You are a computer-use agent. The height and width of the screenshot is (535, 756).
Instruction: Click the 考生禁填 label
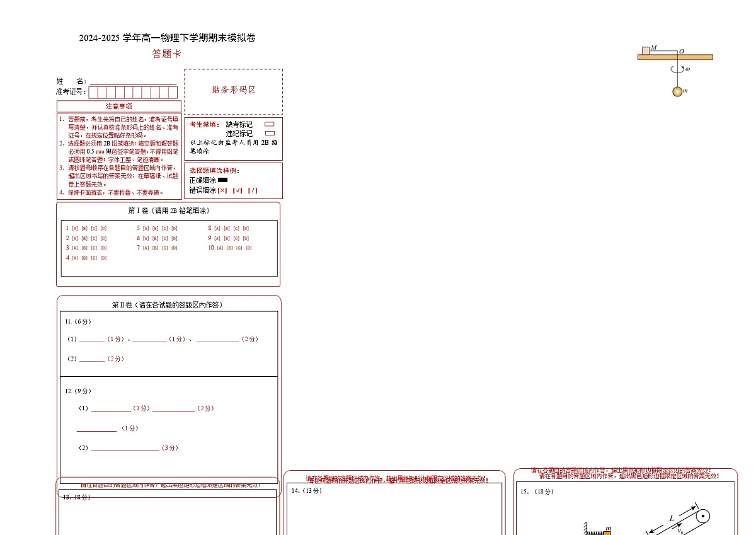pyautogui.click(x=204, y=125)
